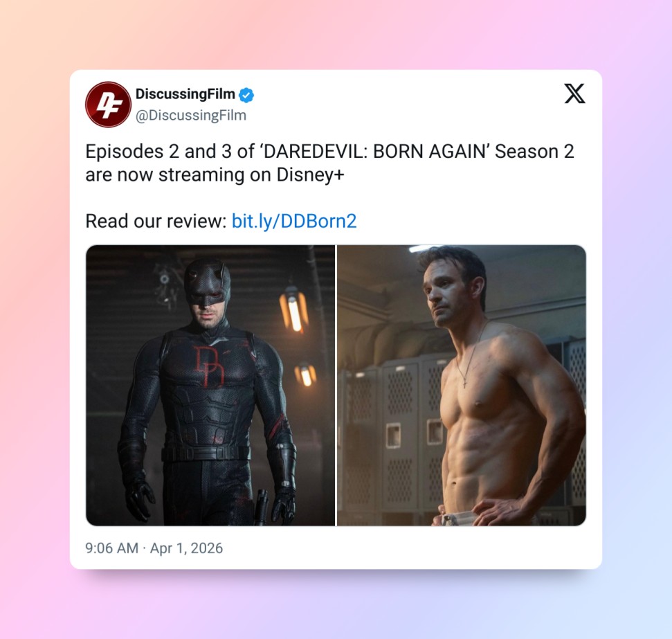Open the Daredevil suit photo on the left
Viewport: 672px width, 639px height.
point(210,385)
